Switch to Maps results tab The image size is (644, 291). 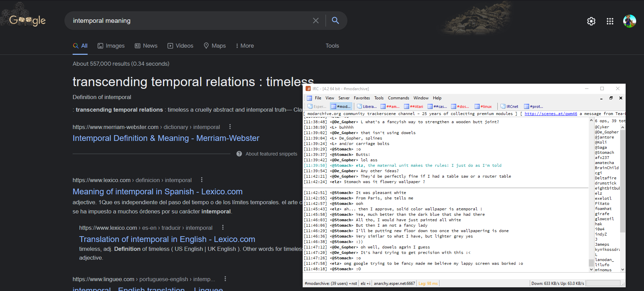click(215, 46)
